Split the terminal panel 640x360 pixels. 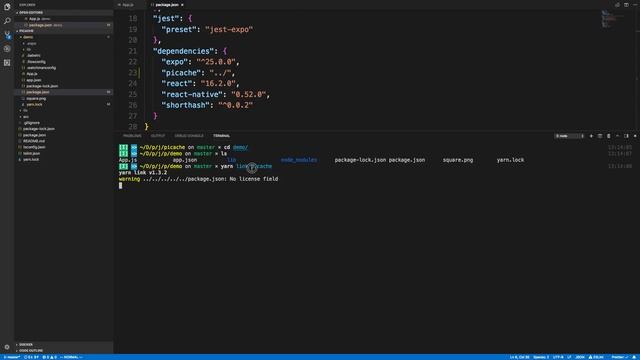pos(600,136)
